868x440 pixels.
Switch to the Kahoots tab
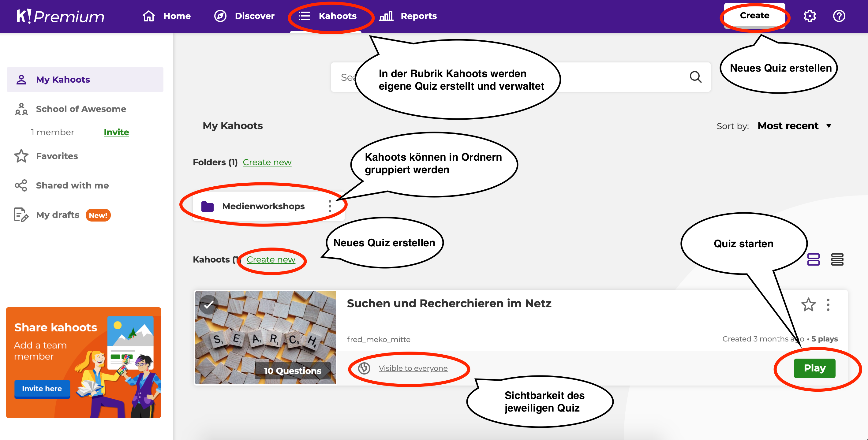coord(327,16)
